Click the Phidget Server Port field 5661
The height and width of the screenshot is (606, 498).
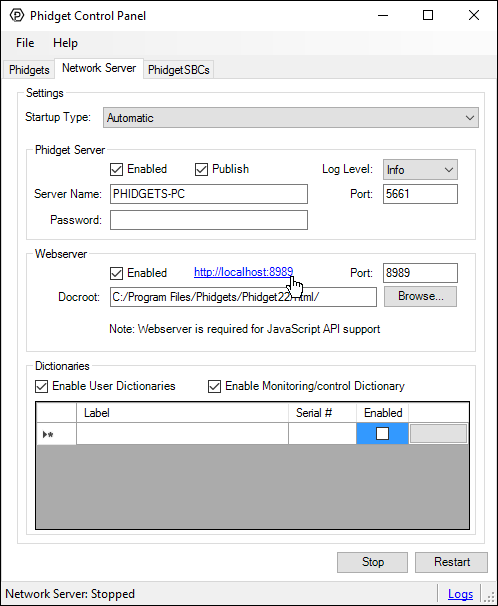point(420,194)
